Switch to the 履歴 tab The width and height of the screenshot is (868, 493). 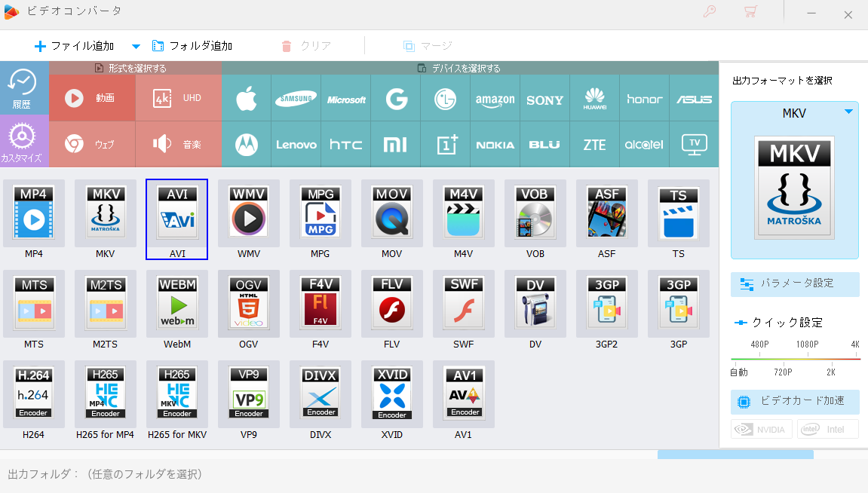[x=22, y=88]
